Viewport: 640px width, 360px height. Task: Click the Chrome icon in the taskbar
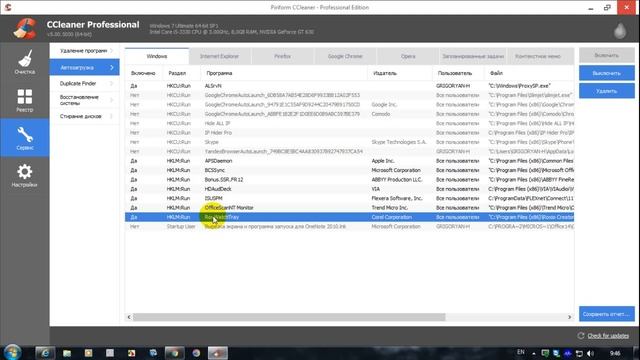(174, 353)
